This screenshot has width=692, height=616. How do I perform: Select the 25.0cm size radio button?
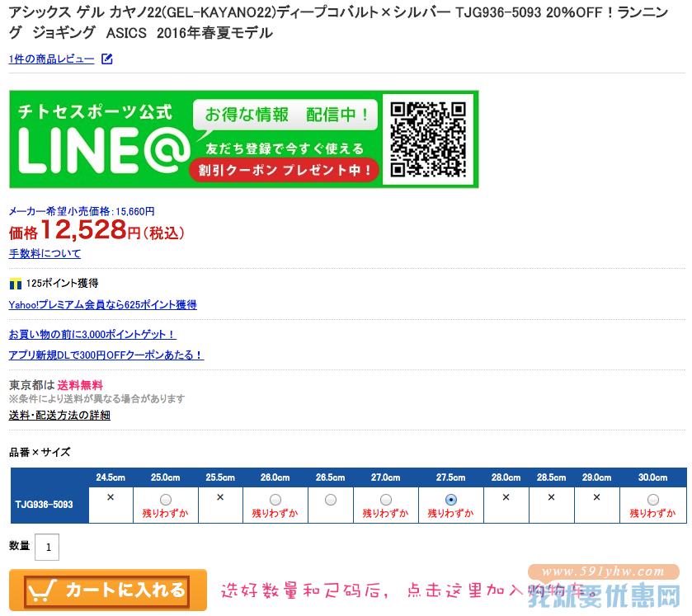(166, 500)
